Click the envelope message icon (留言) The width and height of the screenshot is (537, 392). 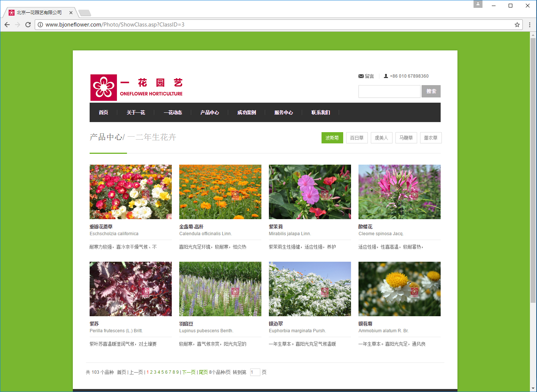pos(361,76)
